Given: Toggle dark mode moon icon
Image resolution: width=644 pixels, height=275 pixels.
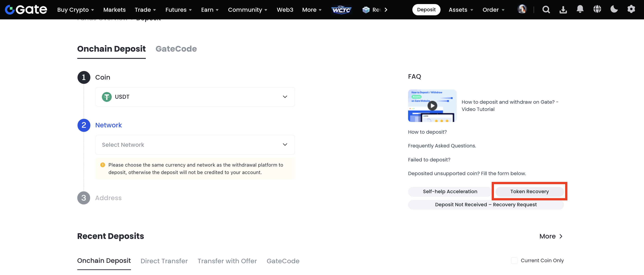Looking at the screenshot, I should [x=614, y=9].
